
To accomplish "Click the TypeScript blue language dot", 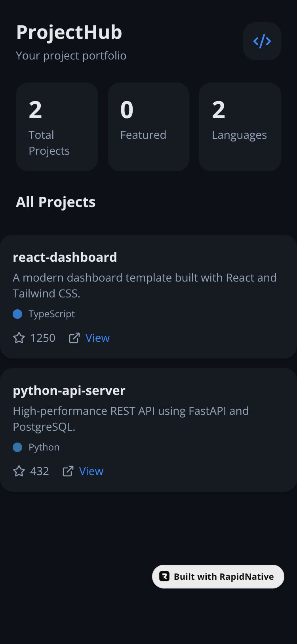I will click(x=17, y=314).
